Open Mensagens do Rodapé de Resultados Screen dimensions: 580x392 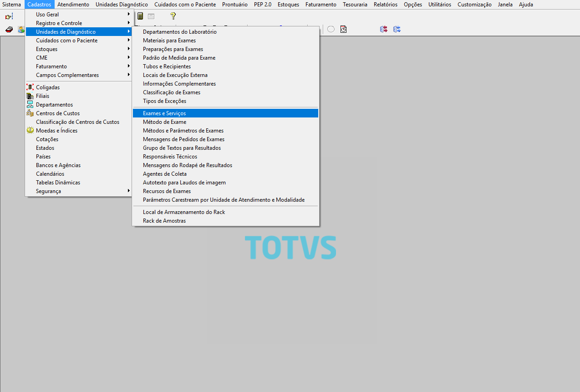pyautogui.click(x=225, y=165)
